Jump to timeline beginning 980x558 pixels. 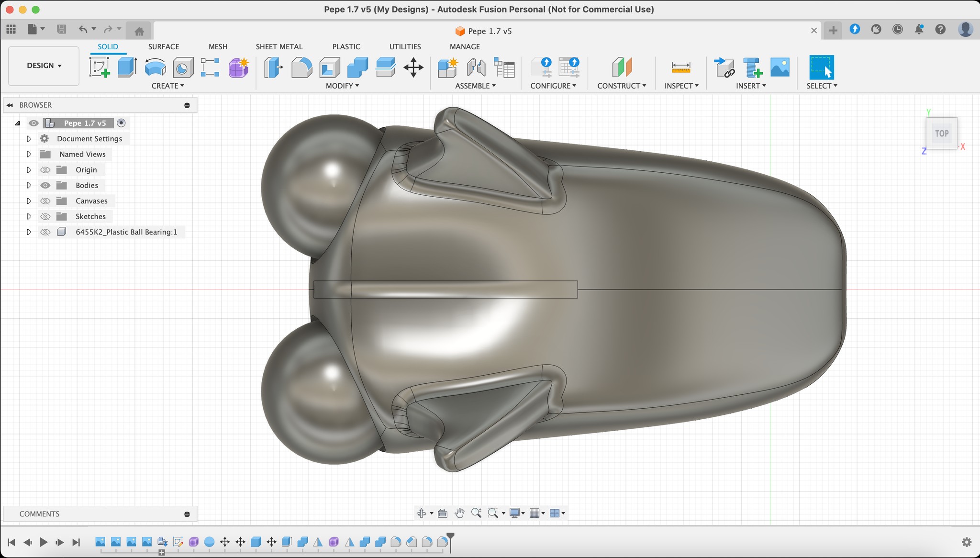coord(11,542)
